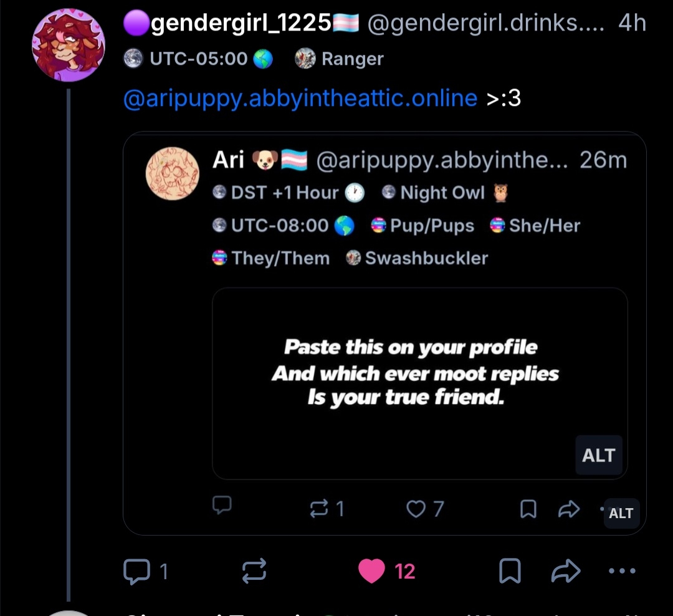This screenshot has height=616, width=673.
Task: Unlike the post with 12 likes
Action: 372,571
